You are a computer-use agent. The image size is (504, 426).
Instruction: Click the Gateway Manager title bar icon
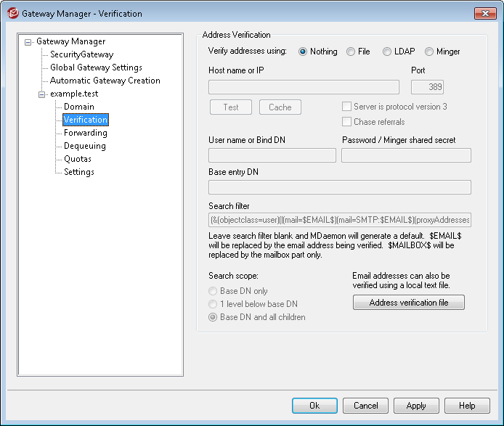12,14
